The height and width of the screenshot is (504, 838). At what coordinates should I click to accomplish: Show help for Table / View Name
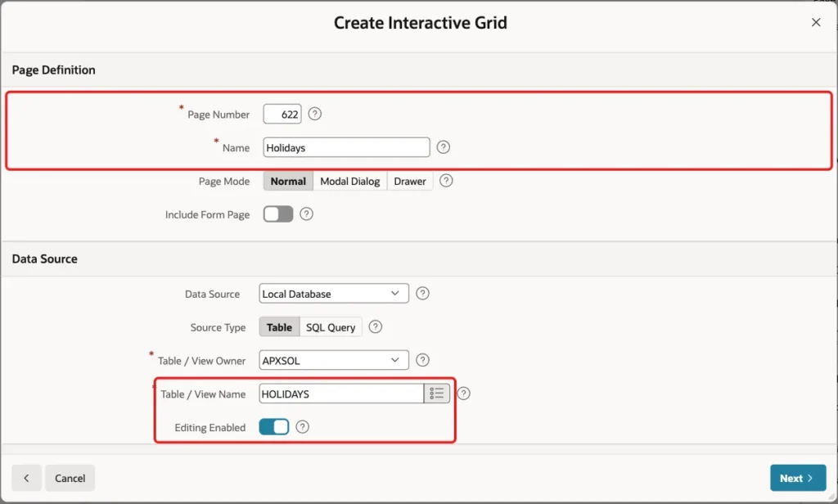click(463, 394)
